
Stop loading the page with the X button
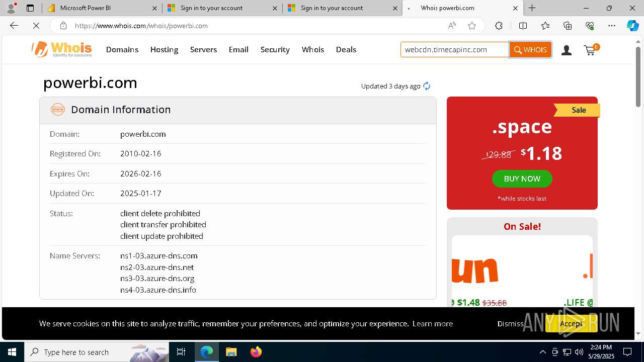(36, 26)
